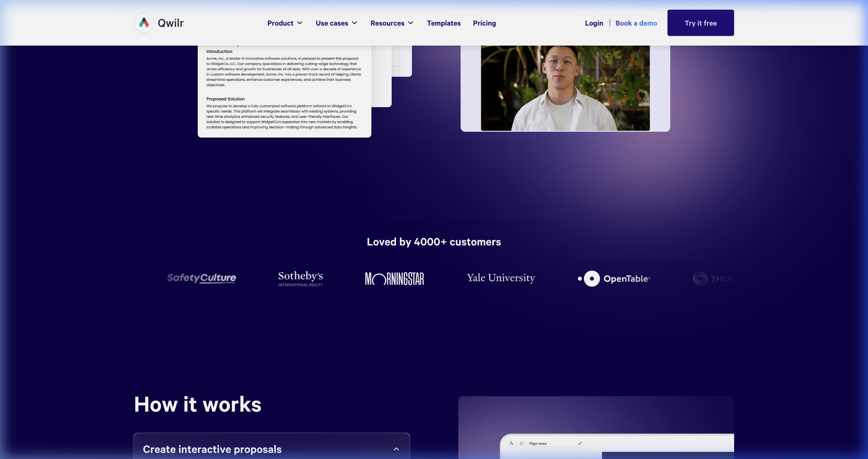This screenshot has height=459, width=868.
Task: Click the Qwilr logo in the top navigation
Action: pyautogui.click(x=158, y=23)
